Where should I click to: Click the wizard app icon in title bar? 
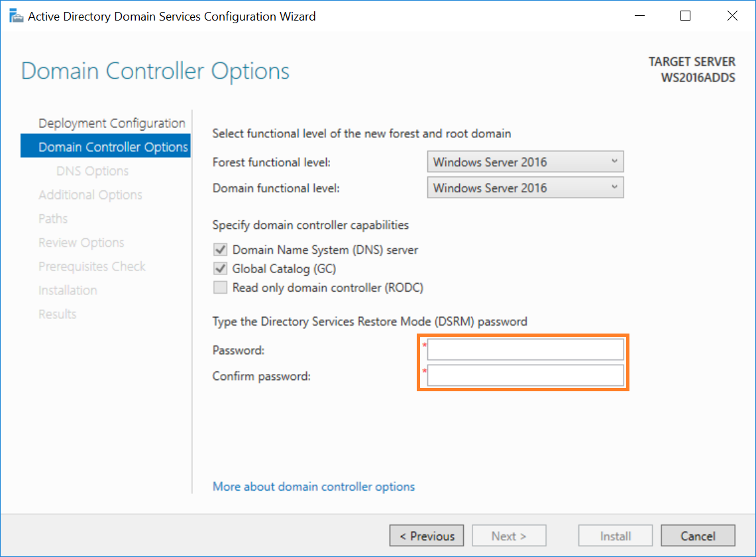click(16, 16)
